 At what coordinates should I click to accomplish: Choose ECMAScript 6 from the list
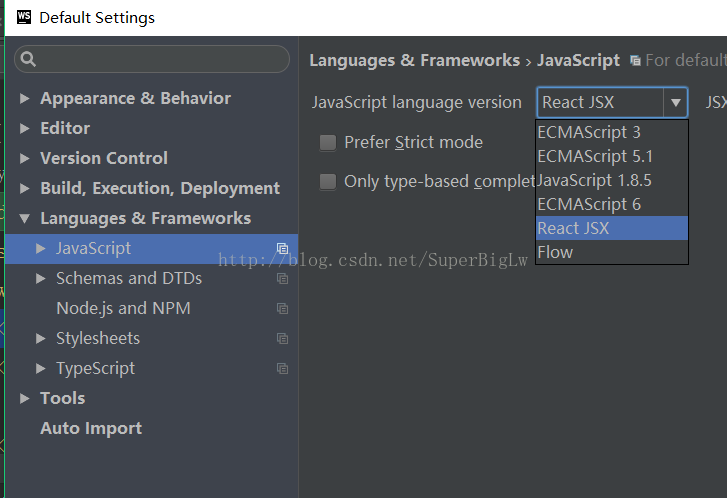pyautogui.click(x=612, y=204)
